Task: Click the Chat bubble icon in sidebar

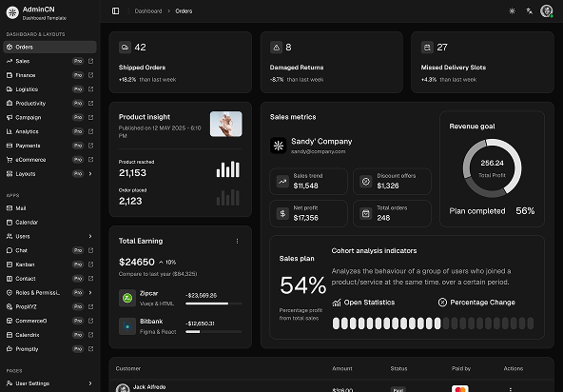Action: click(10, 250)
